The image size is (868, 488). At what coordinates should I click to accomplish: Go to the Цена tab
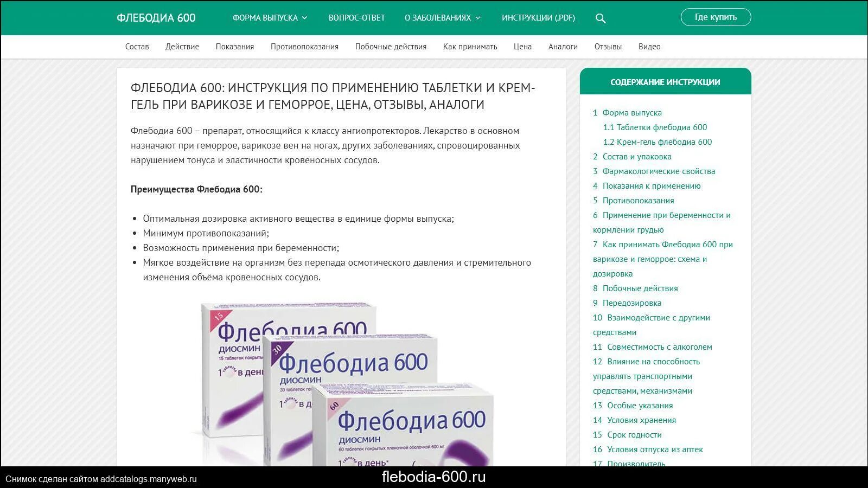coord(522,47)
